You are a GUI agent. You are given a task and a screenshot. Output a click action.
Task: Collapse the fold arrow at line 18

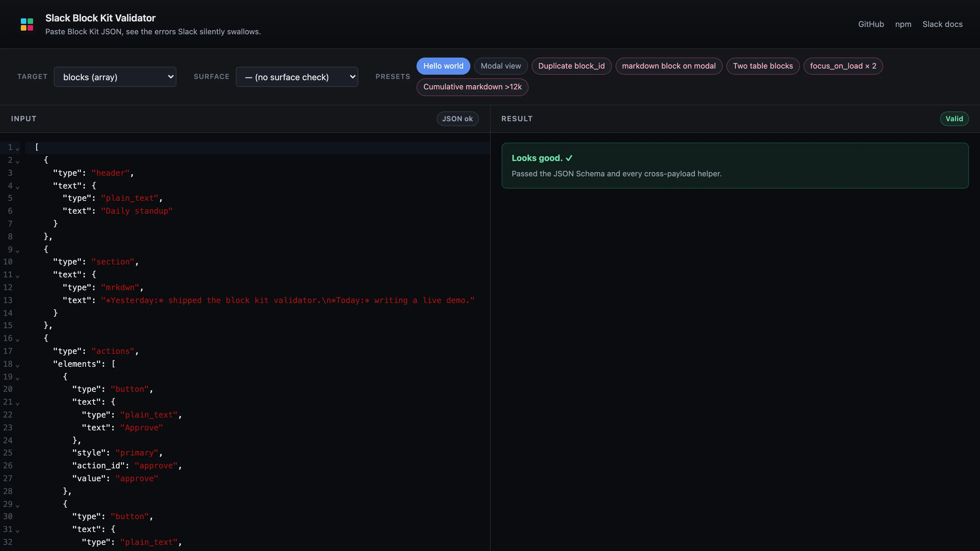17,365
